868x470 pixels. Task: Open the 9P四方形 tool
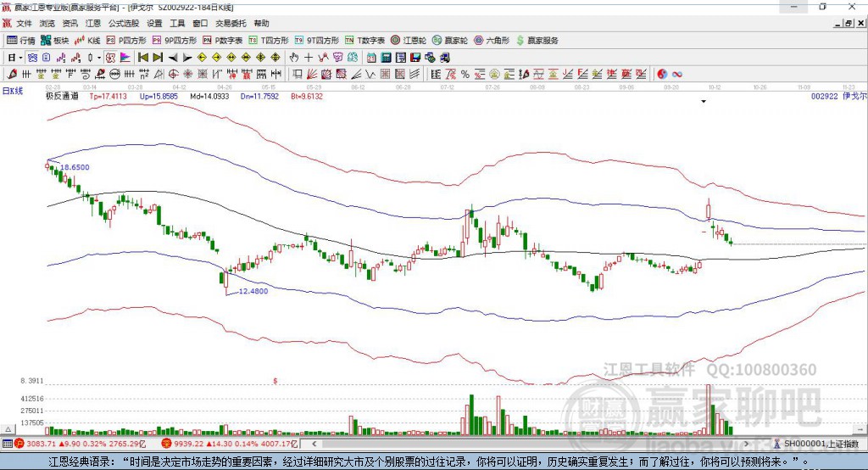[175, 41]
